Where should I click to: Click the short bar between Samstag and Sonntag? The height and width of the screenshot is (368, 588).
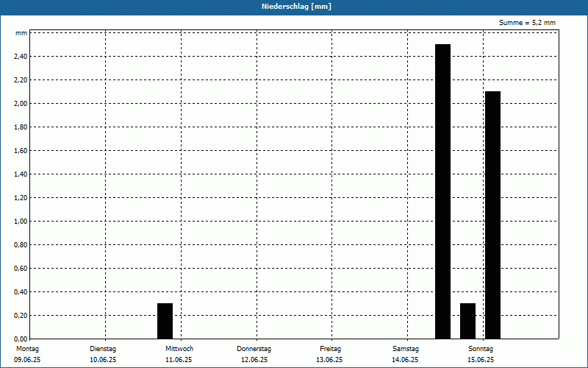(x=467, y=321)
